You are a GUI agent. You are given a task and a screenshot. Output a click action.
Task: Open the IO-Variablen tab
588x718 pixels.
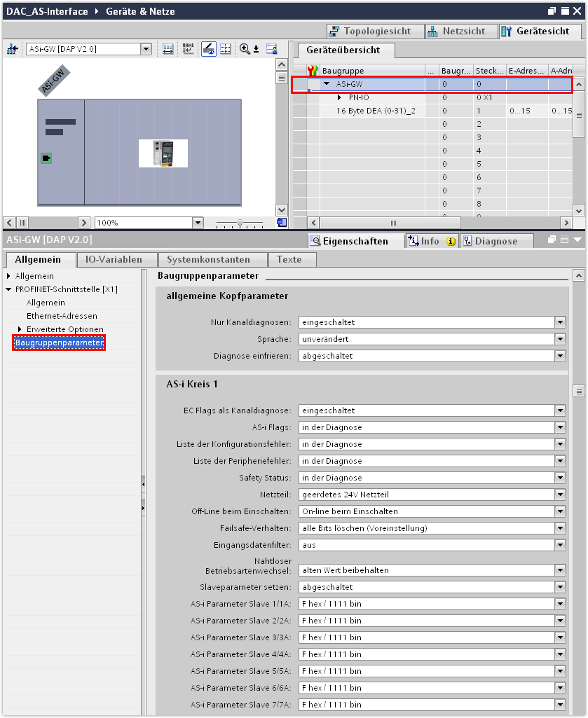(x=114, y=259)
